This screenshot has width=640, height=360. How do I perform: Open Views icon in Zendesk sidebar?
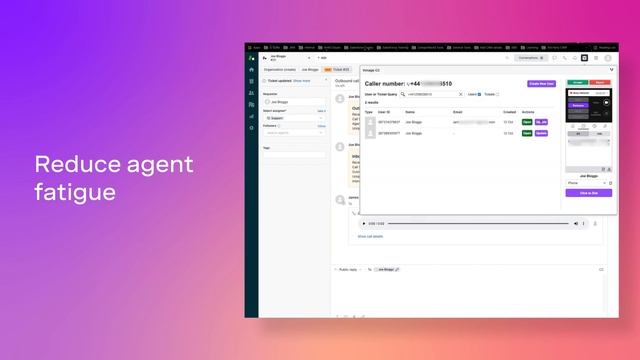[251, 81]
